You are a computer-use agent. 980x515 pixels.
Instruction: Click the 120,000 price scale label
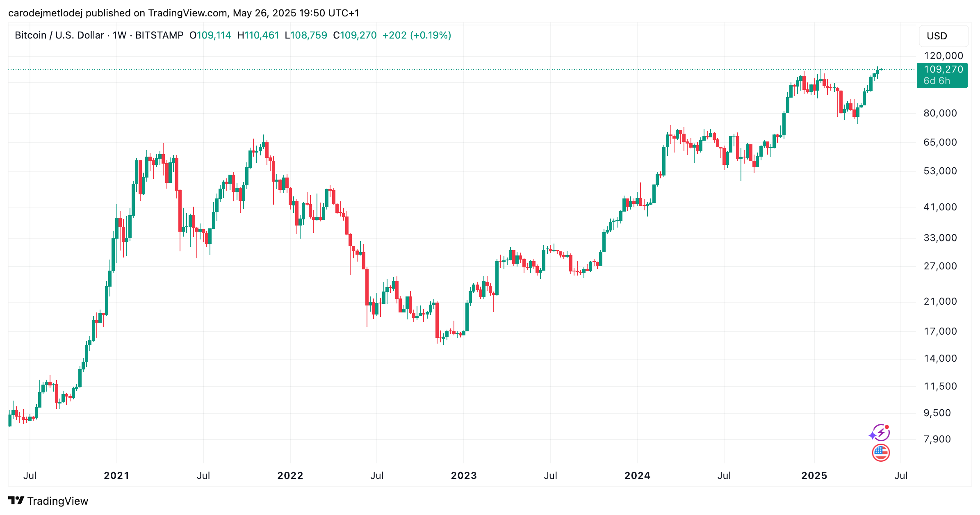944,56
